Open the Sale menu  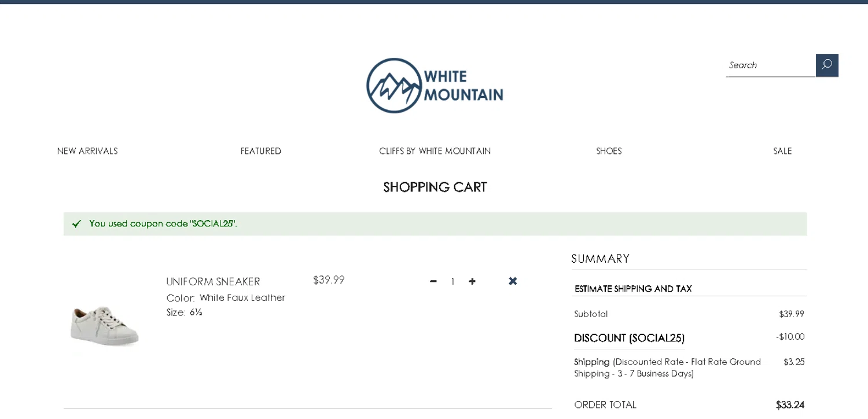pos(782,151)
